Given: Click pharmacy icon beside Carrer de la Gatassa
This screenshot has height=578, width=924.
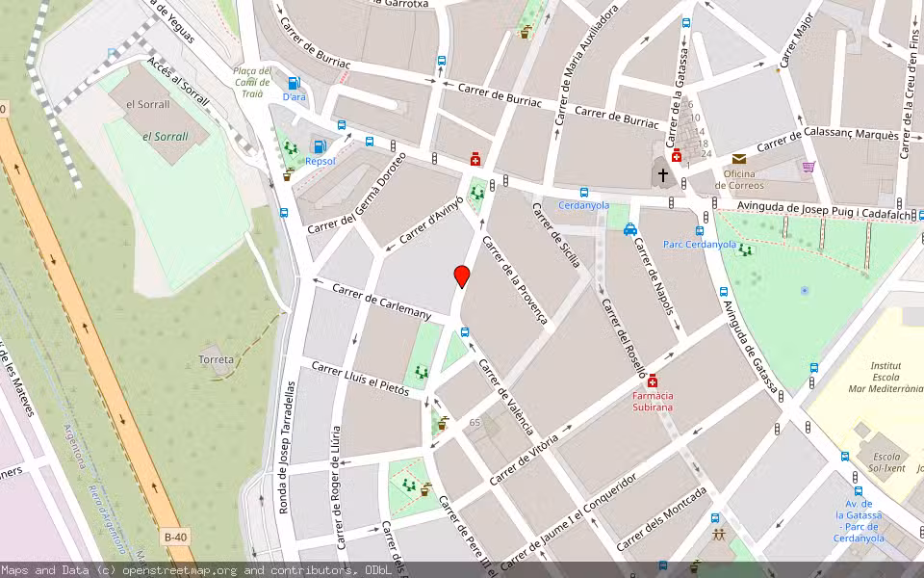Looking at the screenshot, I should (677, 155).
